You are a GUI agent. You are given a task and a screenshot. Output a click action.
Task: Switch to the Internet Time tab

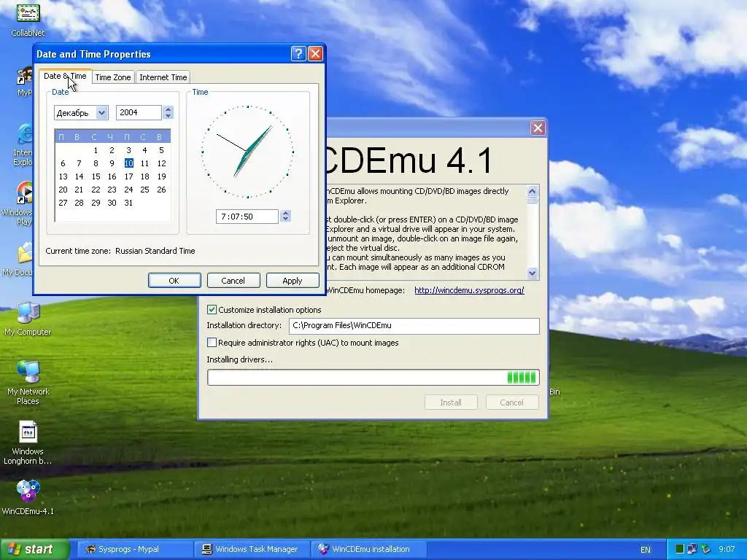coord(163,77)
